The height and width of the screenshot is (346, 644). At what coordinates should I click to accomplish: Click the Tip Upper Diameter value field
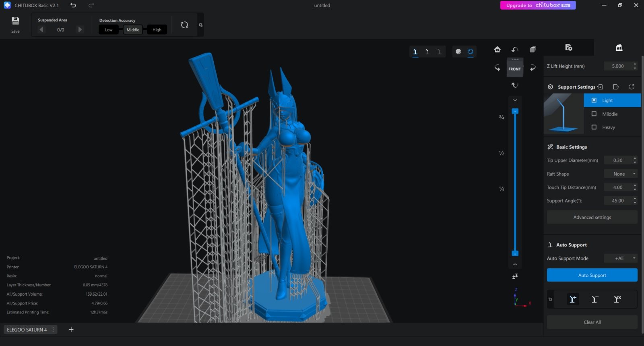point(618,160)
